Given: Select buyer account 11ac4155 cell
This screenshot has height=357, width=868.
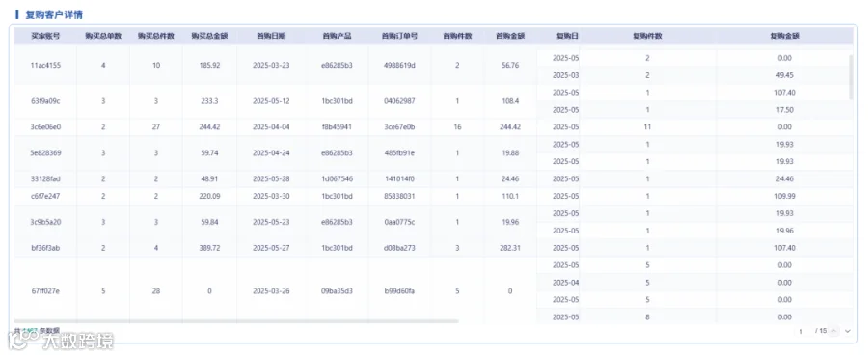Looking at the screenshot, I should (45, 65).
